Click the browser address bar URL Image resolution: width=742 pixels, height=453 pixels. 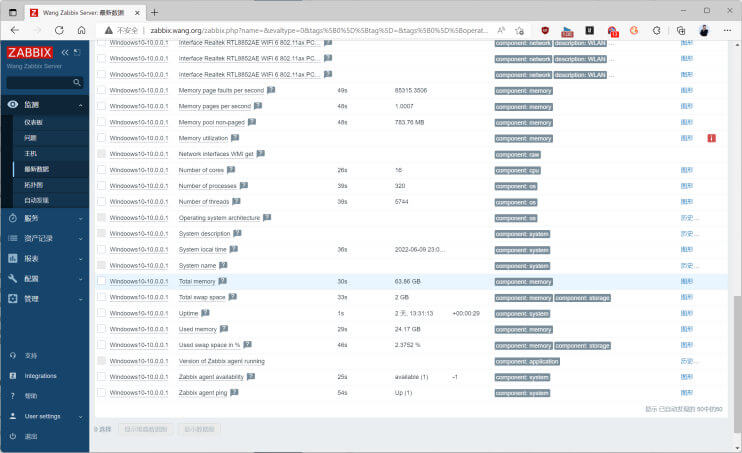pyautogui.click(x=318, y=31)
